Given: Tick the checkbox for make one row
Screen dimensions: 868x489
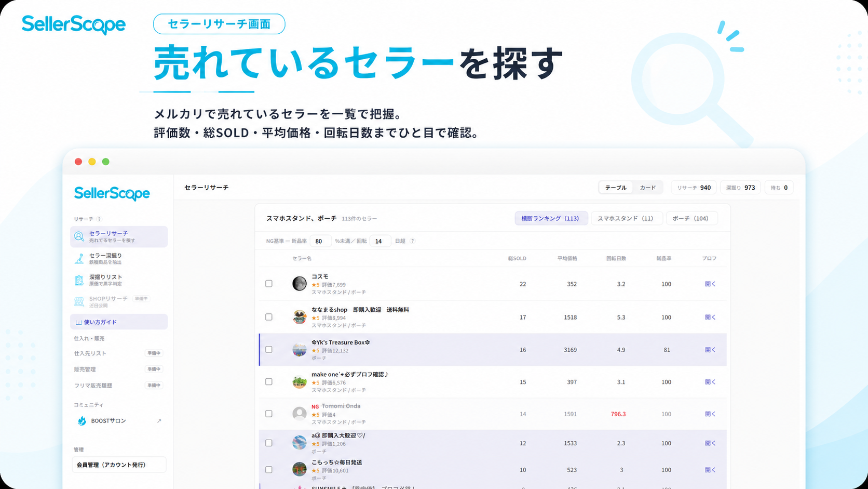Looking at the screenshot, I should 269,382.
